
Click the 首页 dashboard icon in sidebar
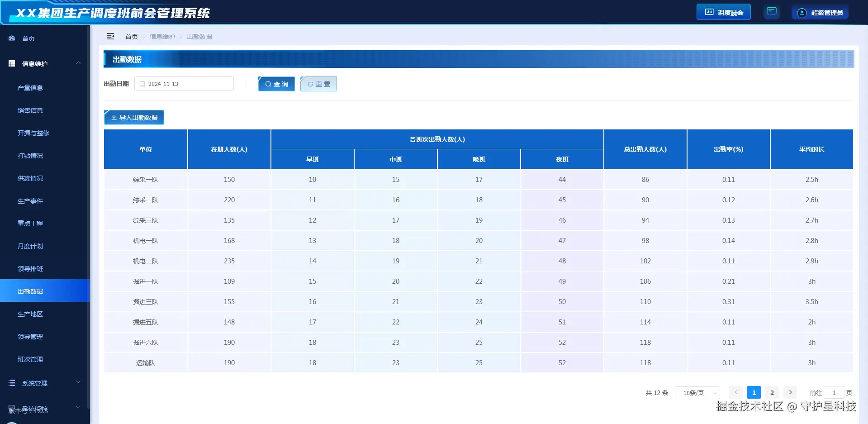(12, 38)
